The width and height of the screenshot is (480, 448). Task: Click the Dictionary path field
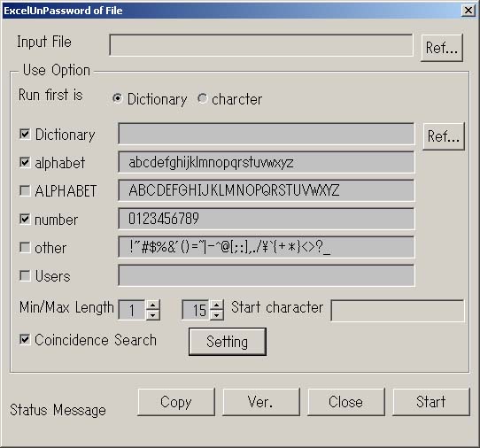267,134
